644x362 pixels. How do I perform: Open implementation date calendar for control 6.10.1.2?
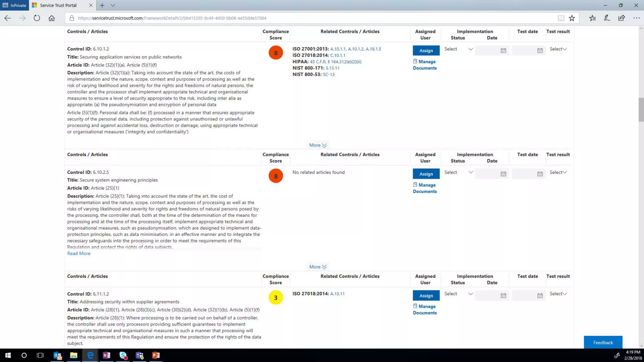pyautogui.click(x=503, y=51)
